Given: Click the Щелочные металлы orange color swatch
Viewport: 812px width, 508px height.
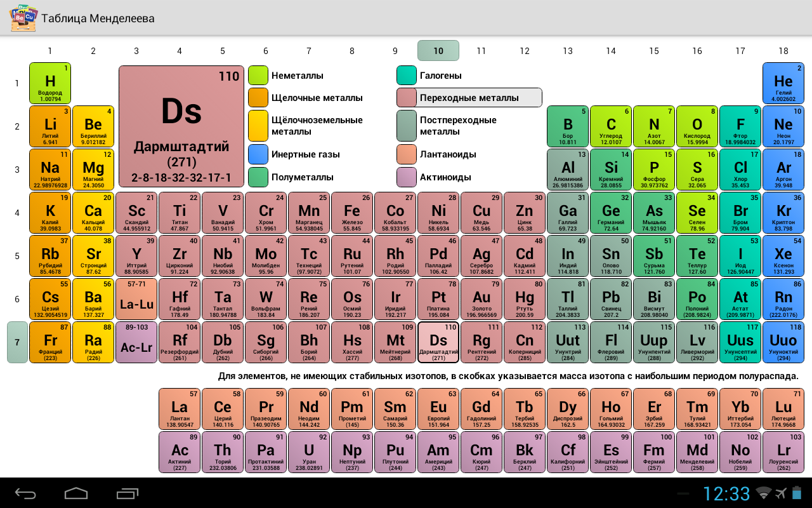Looking at the screenshot, I should 258,98.
